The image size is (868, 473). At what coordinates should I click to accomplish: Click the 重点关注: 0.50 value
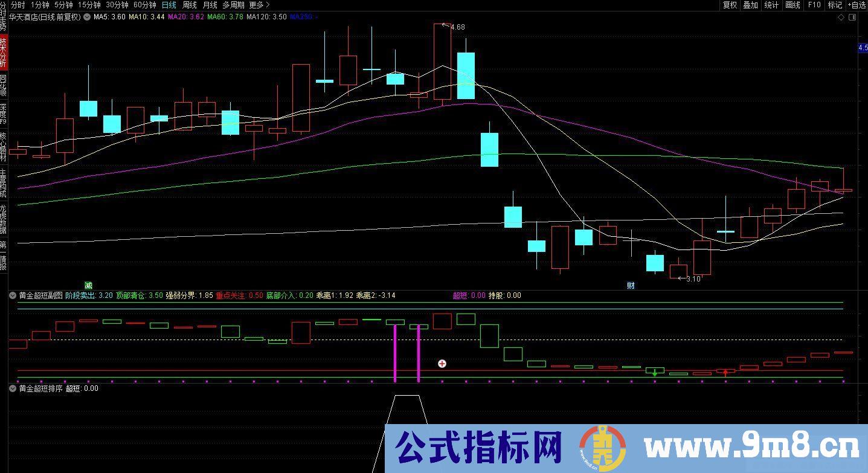(x=240, y=295)
